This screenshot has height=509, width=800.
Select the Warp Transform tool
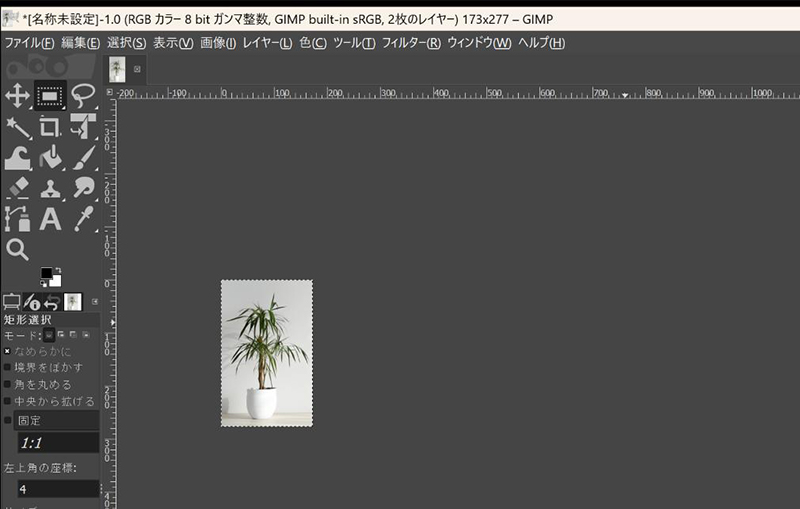pyautogui.click(x=17, y=158)
